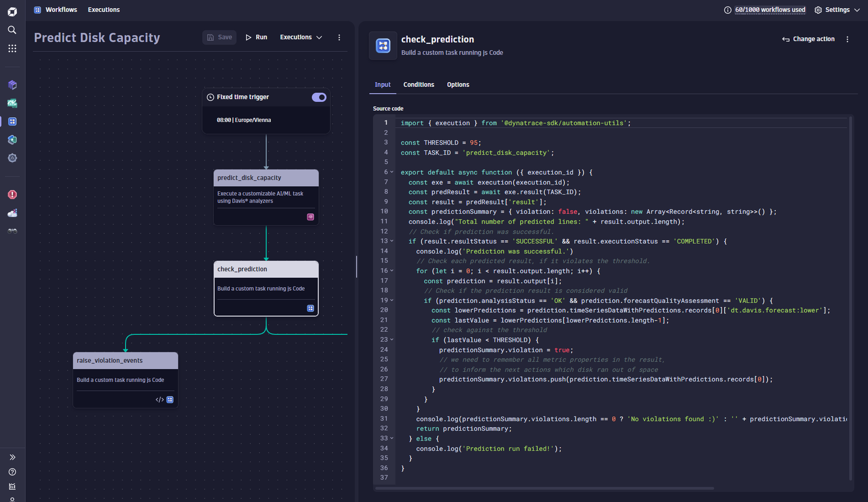
Task: Click the JS code icon on check_prediction node
Action: click(310, 308)
